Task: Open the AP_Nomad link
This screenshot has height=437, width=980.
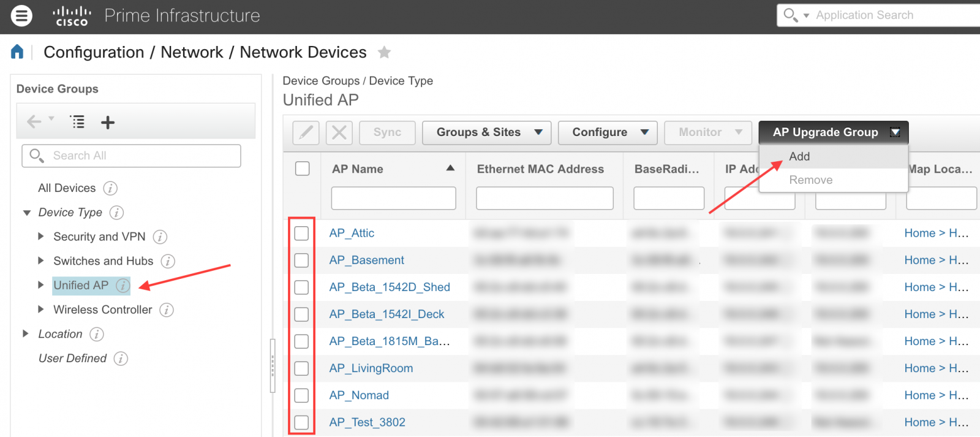Action: (359, 395)
